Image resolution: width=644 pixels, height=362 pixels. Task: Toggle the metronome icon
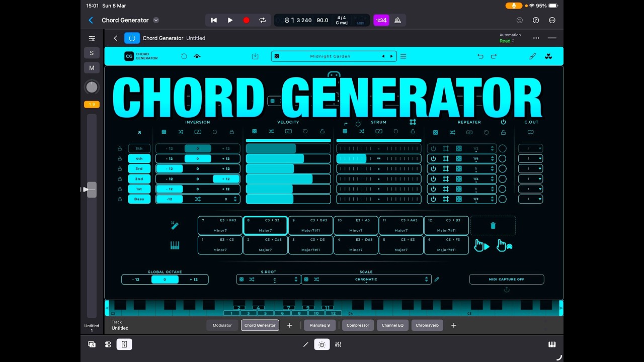point(398,20)
